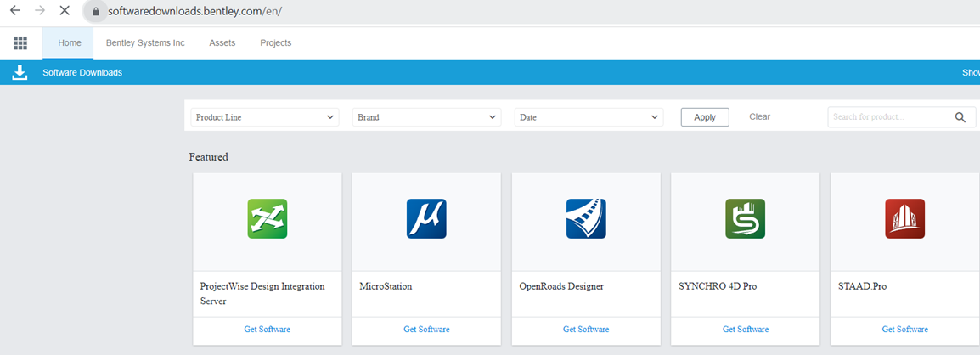980x355 pixels.
Task: Click the Clear filters link
Action: pyautogui.click(x=760, y=116)
